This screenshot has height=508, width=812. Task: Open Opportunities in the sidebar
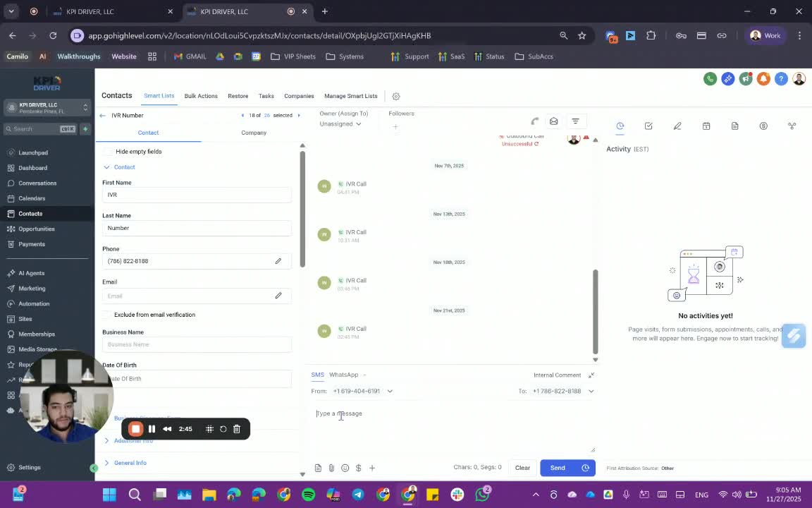(36, 229)
